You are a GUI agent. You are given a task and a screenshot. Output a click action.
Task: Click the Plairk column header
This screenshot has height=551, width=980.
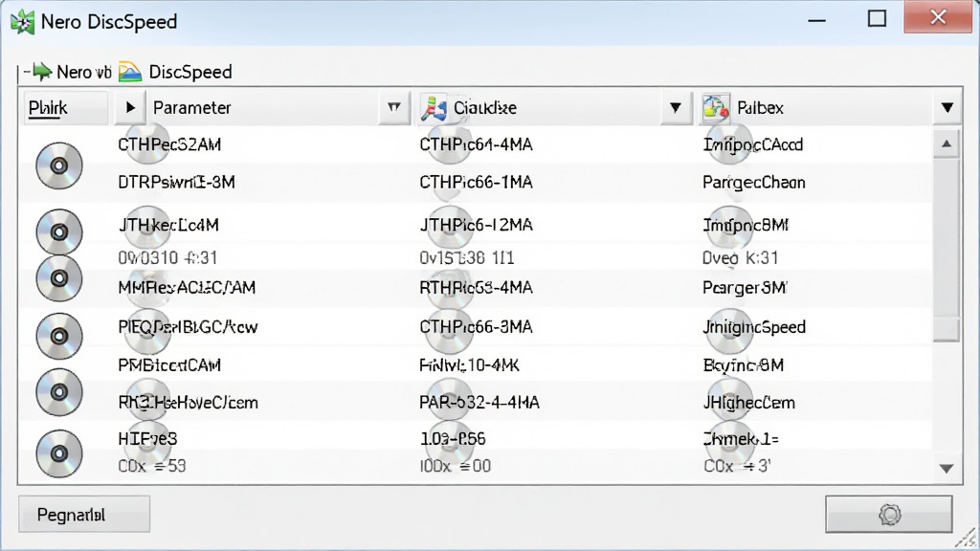(x=66, y=107)
